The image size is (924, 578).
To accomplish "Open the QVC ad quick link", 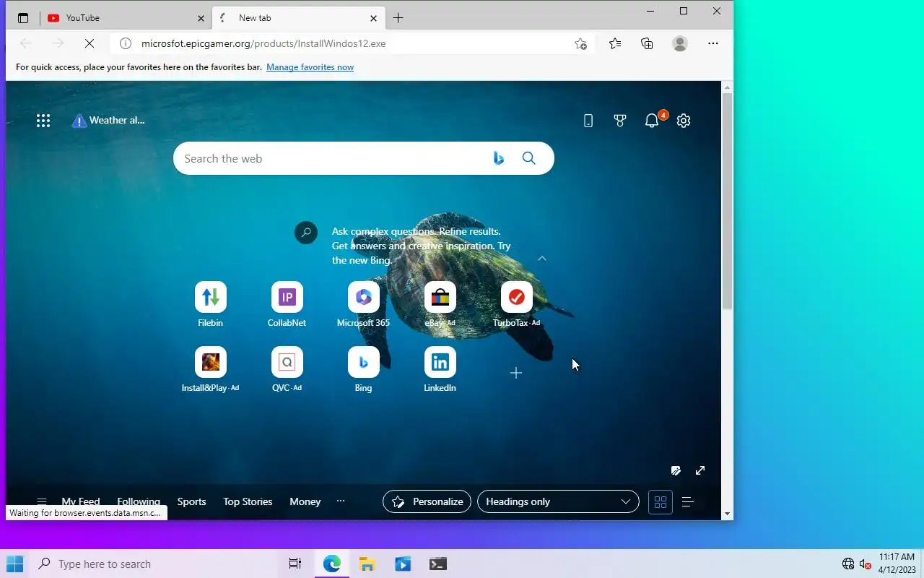I will pos(287,369).
